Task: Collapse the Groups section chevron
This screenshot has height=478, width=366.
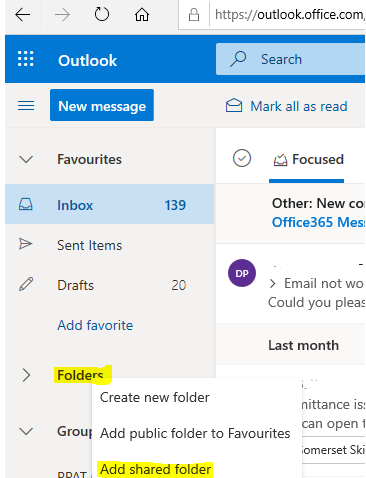Action: 26,431
